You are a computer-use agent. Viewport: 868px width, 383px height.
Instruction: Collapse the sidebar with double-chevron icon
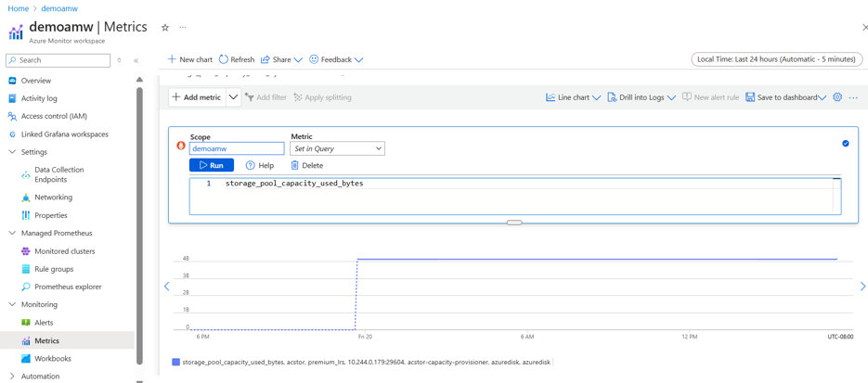point(136,60)
